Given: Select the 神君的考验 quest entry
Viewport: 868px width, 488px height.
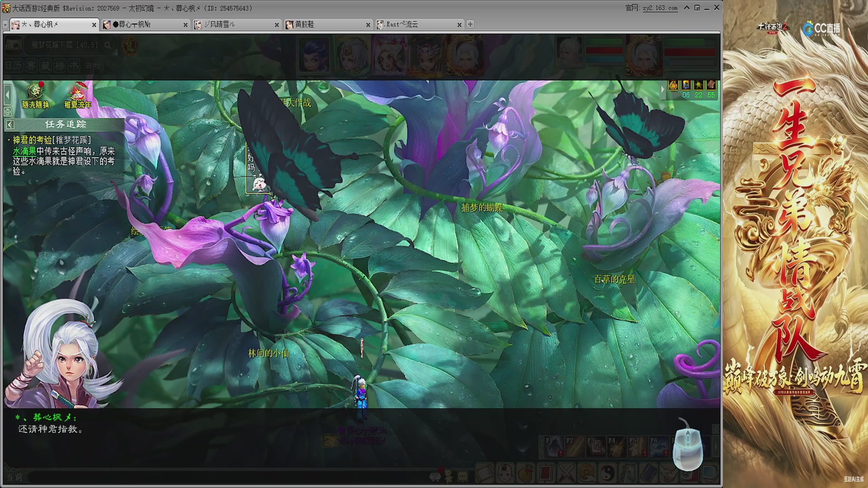Looking at the screenshot, I should coord(52,140).
